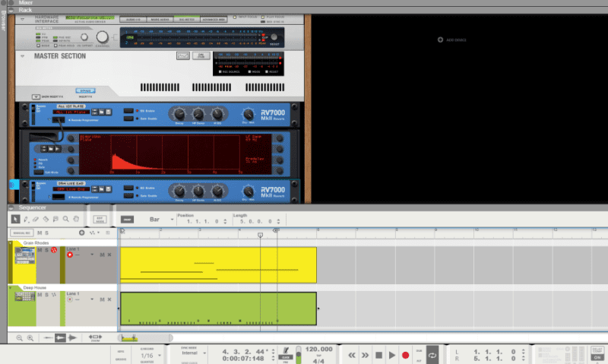Open Deep House Lane 1 dropdown
608x364 pixels.
[92, 299]
